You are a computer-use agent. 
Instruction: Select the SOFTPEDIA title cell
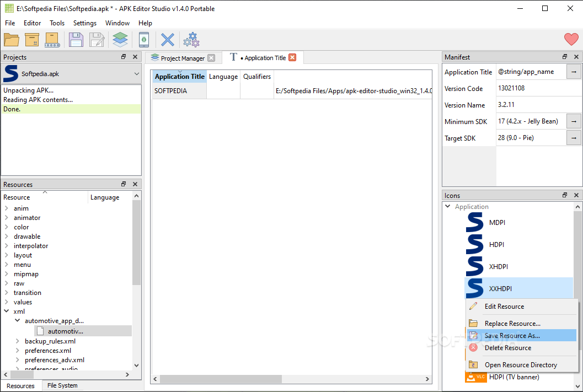click(x=179, y=90)
